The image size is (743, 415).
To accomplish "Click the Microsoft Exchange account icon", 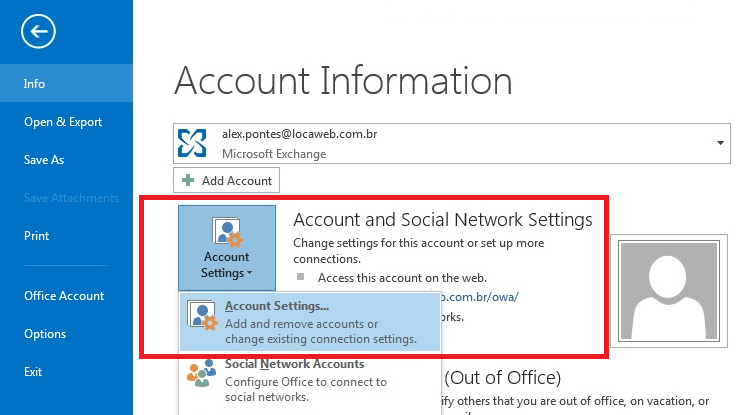I will (x=192, y=143).
